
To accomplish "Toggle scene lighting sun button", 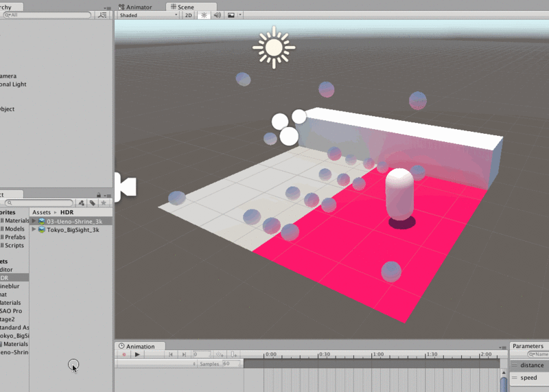I will (204, 15).
